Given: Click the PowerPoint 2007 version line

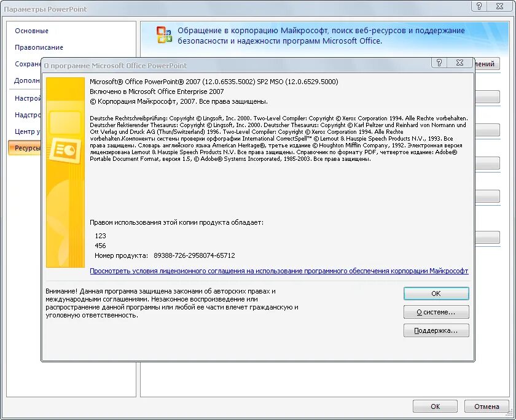Looking at the screenshot, I should (x=214, y=82).
